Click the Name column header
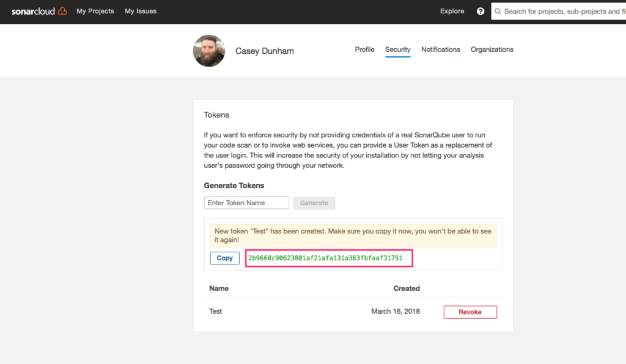Screen dimensions: 626x364 tap(219, 288)
